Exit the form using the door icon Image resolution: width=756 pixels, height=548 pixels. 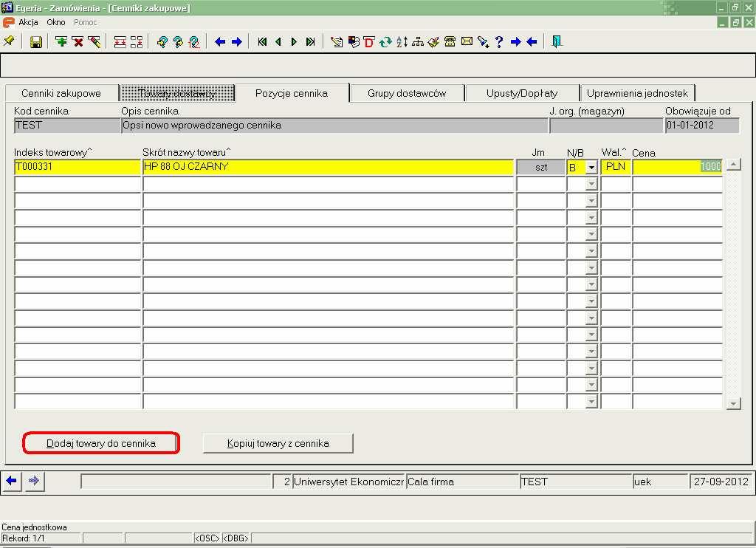(557, 42)
